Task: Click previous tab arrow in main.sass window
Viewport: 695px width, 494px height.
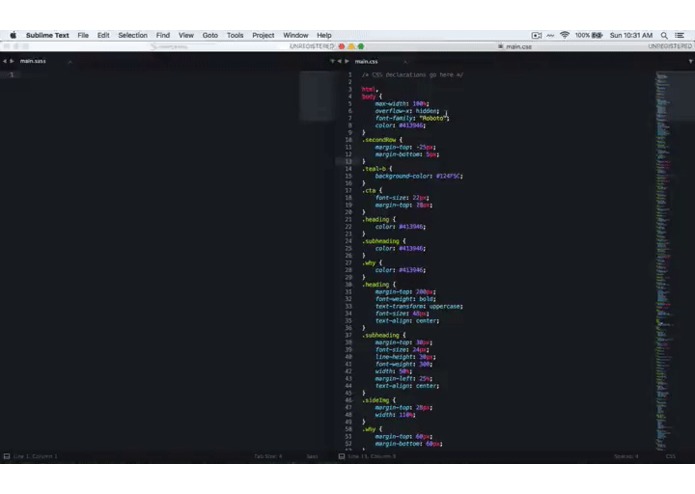Action: click(4, 61)
